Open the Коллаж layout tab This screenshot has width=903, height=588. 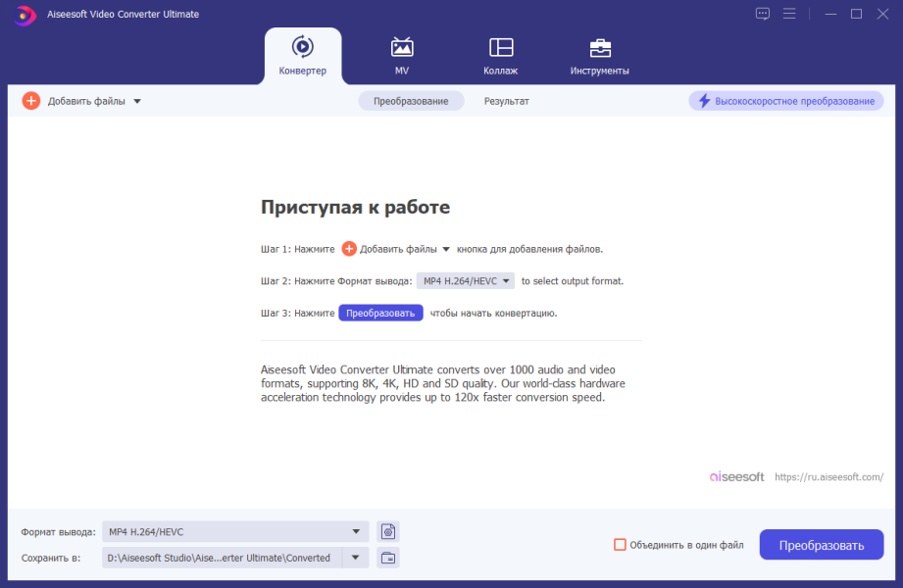(500, 57)
